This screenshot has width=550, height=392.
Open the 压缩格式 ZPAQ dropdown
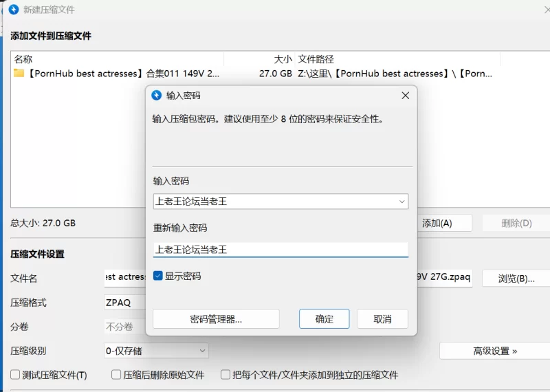[124, 303]
